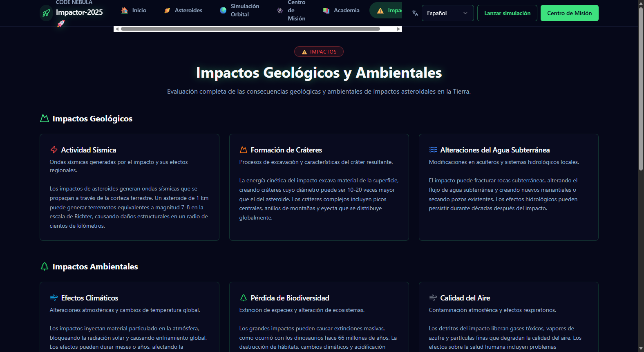
Task: Click the red IMPACTOS badge
Action: [319, 52]
